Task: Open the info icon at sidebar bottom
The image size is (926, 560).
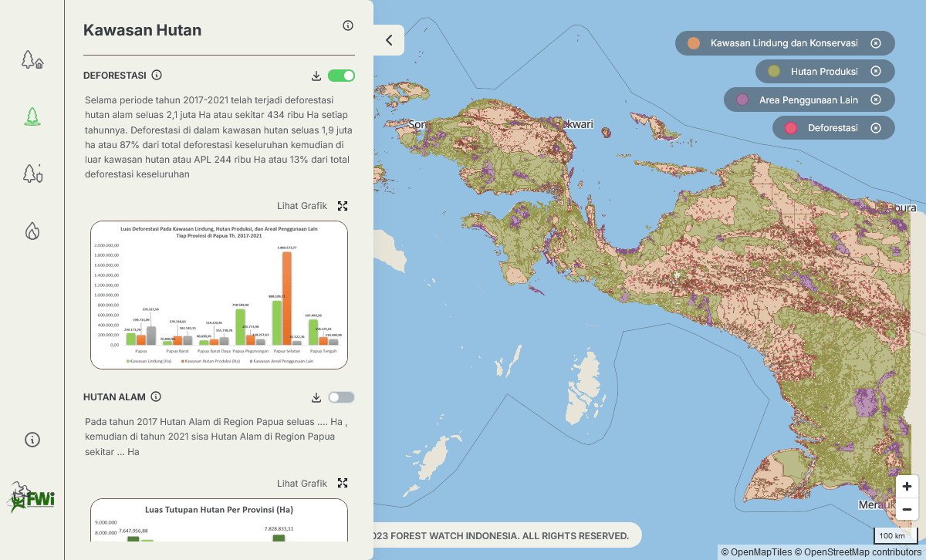Action: pos(32,440)
